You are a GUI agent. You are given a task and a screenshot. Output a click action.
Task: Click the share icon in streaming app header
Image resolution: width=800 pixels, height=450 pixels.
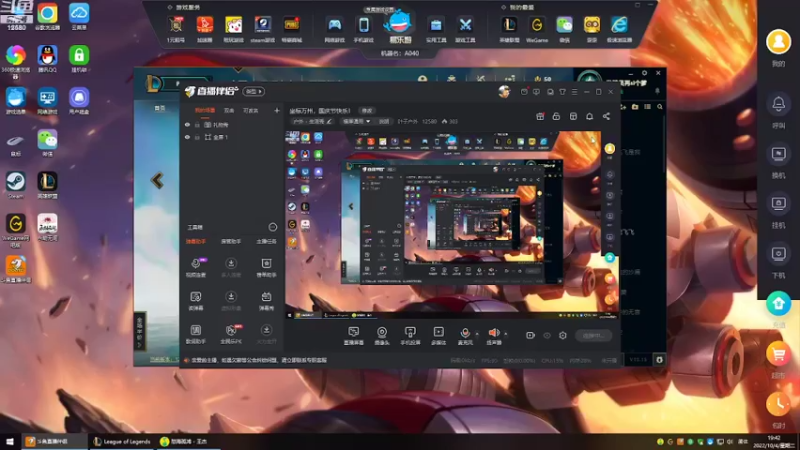pyautogui.click(x=606, y=116)
